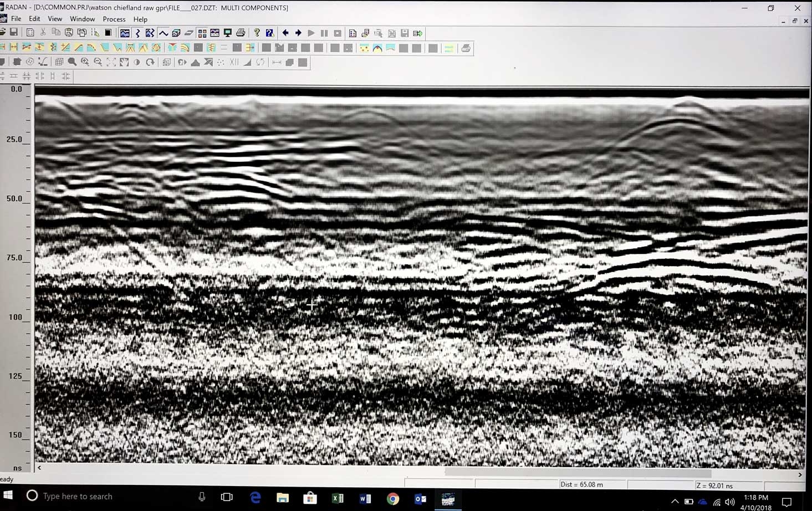Open the Process menu
Viewport: 812px width, 511px height.
(x=114, y=19)
